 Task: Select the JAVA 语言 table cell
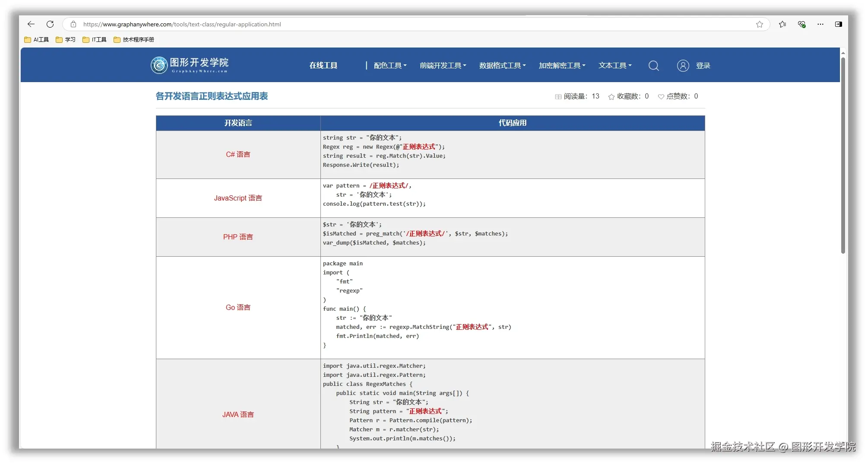(238, 404)
